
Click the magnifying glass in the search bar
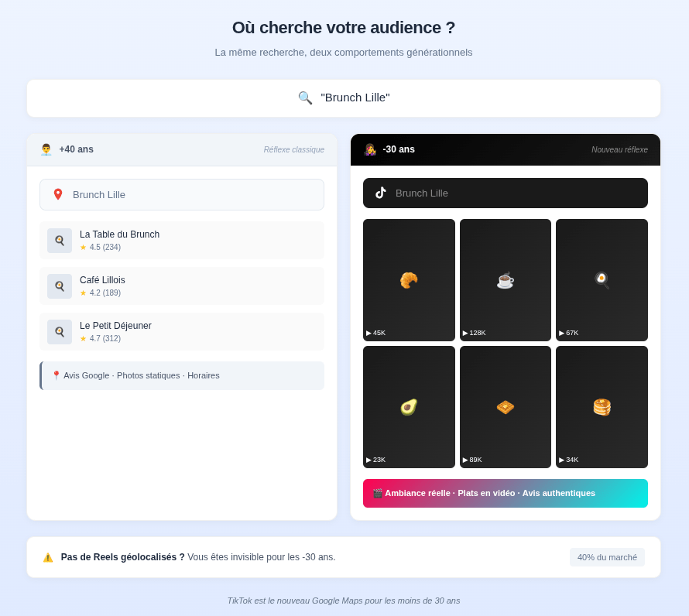[305, 98]
